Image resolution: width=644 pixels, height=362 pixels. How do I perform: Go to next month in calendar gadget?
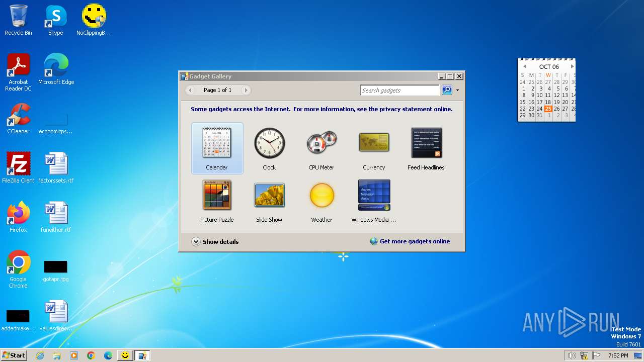pyautogui.click(x=572, y=66)
